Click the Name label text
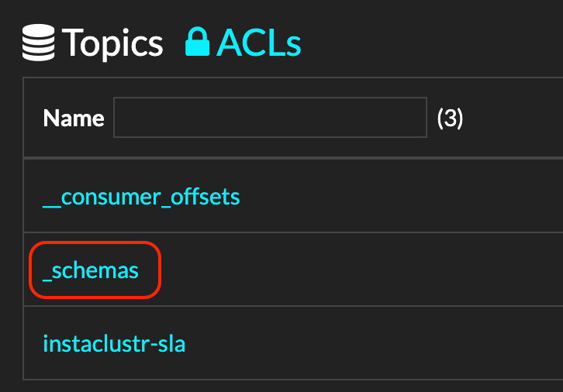563x392 pixels. tap(74, 118)
